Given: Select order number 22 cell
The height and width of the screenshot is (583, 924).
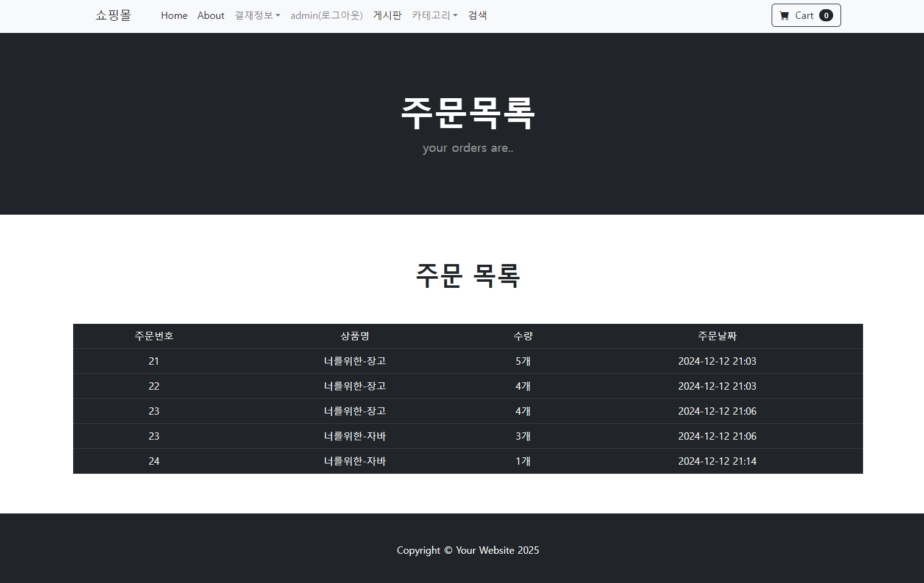Looking at the screenshot, I should point(154,386).
